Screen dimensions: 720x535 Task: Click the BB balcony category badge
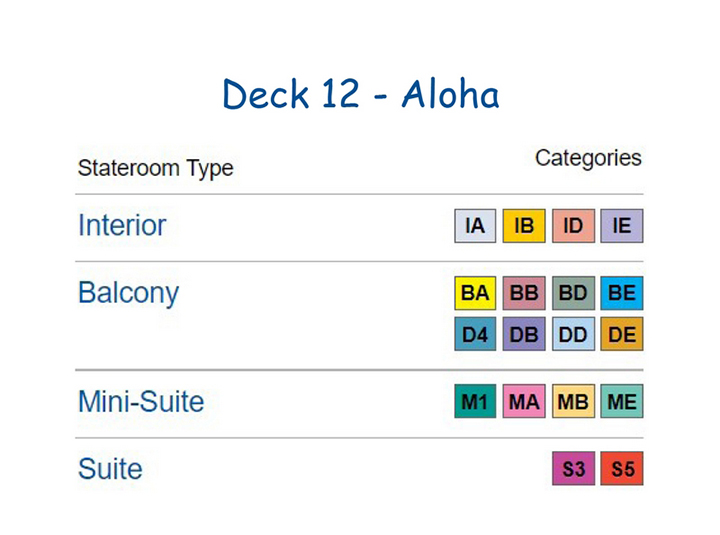pos(524,293)
